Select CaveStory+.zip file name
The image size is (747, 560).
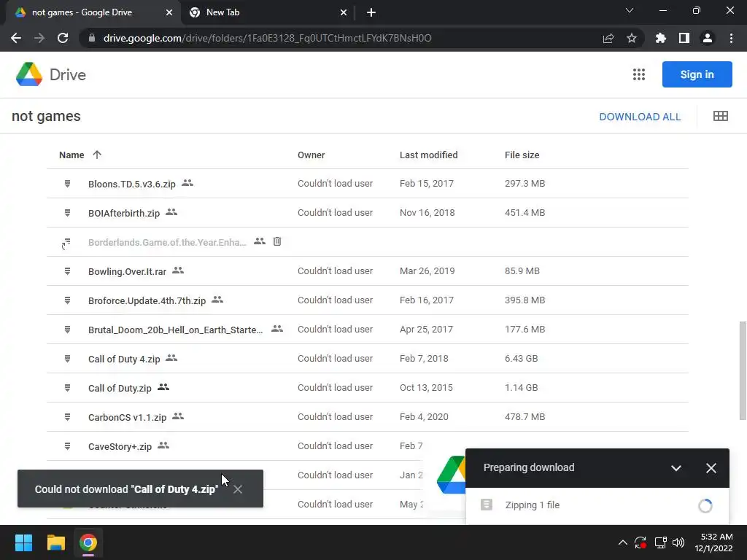click(x=120, y=447)
